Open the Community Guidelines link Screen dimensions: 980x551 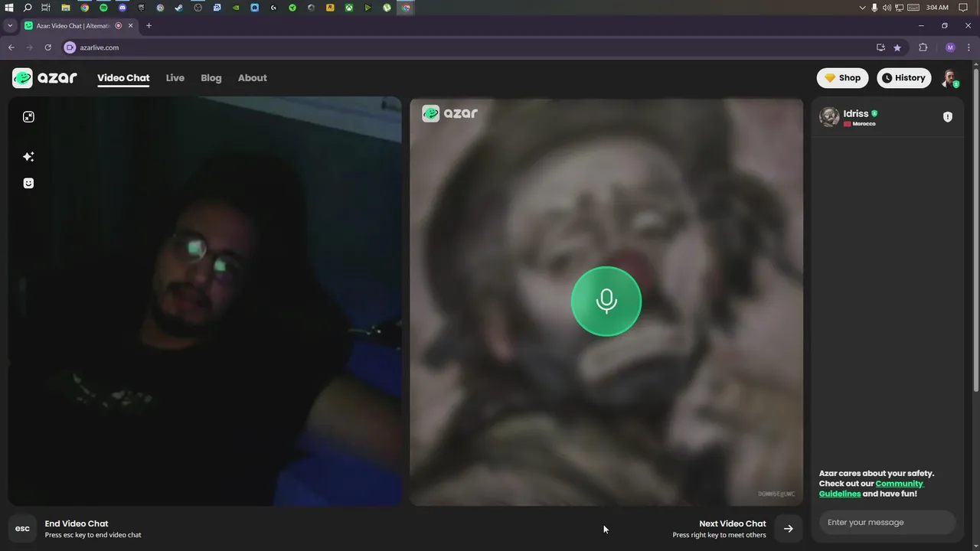click(x=871, y=488)
